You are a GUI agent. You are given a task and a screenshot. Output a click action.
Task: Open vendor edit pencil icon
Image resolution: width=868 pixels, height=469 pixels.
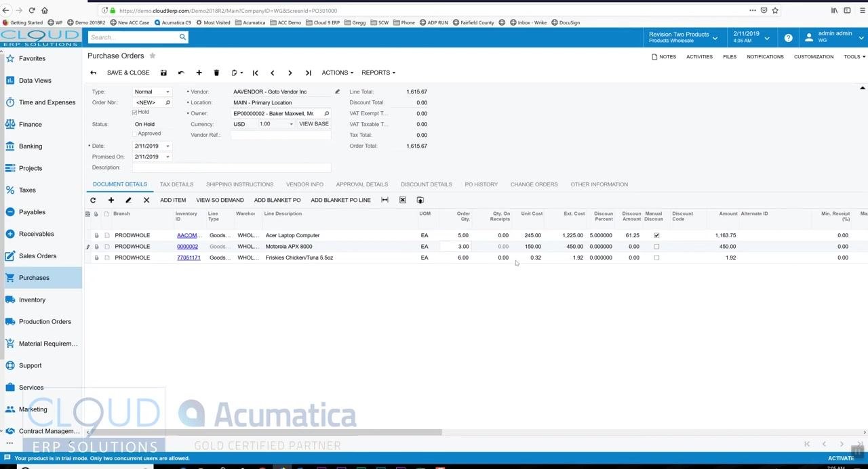point(337,91)
